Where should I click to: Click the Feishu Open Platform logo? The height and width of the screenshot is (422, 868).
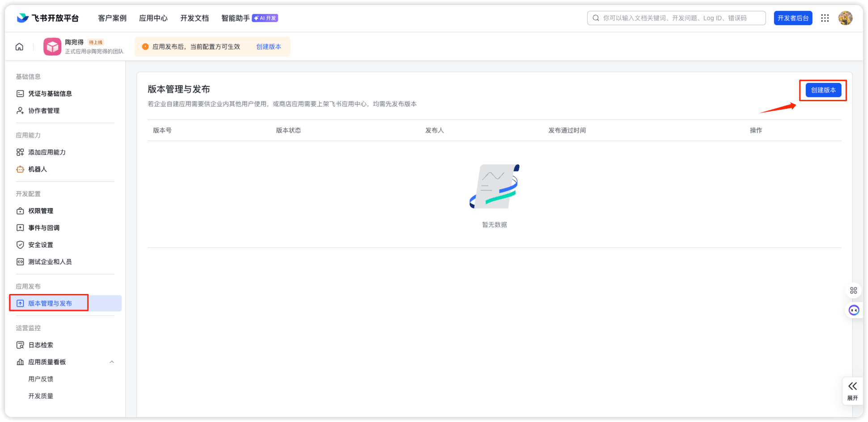coord(48,18)
